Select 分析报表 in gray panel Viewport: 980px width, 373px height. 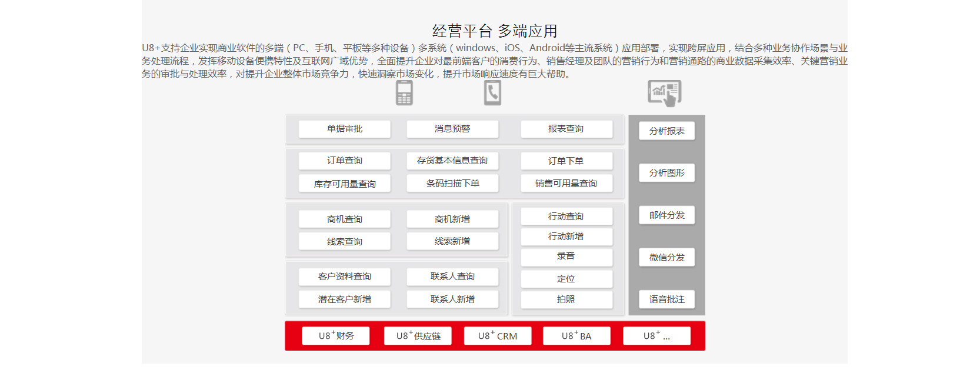pos(666,131)
